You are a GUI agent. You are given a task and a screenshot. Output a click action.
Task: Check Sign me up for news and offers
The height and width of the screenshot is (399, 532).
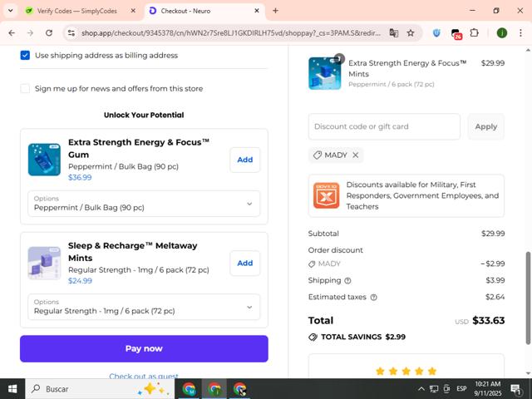[25, 89]
